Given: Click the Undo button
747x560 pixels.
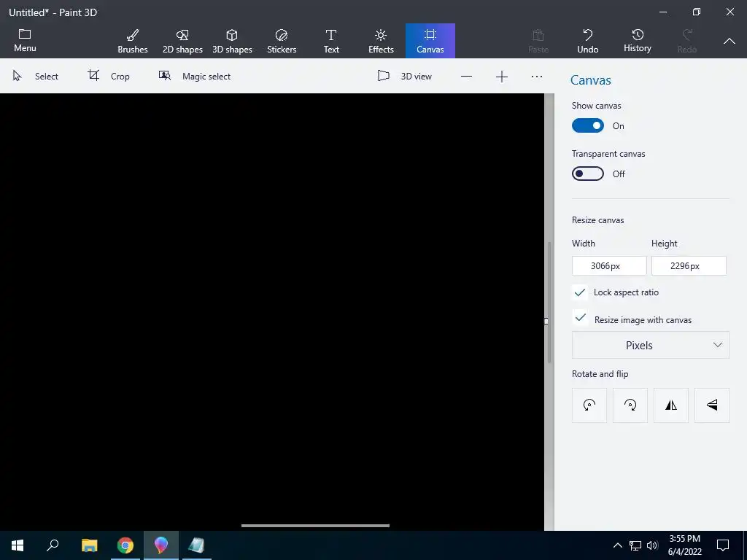Looking at the screenshot, I should (x=587, y=41).
